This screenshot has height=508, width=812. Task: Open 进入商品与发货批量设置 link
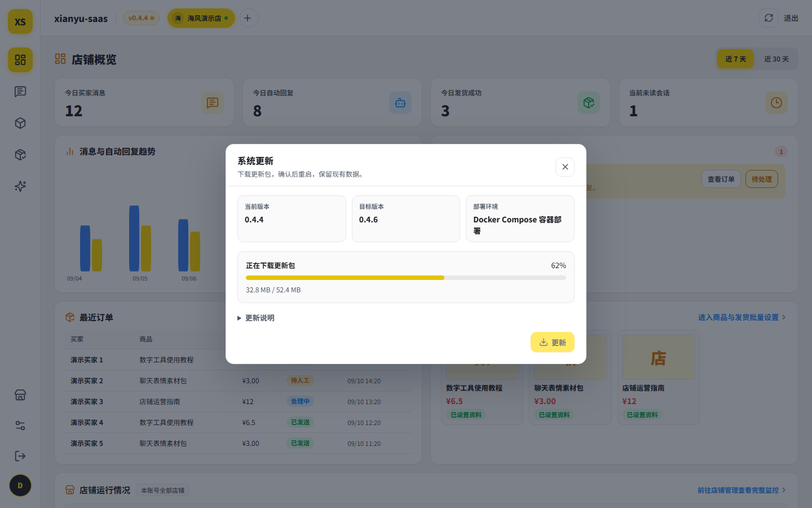click(x=742, y=317)
